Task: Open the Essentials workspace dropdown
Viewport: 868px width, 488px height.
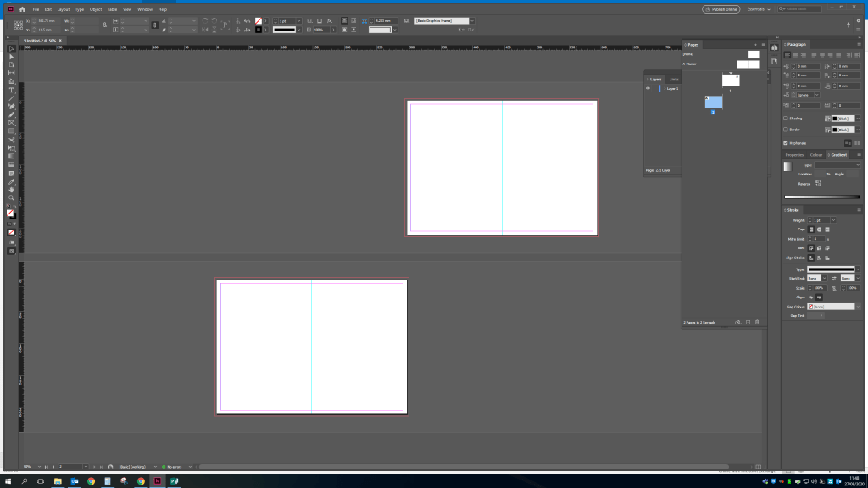Action: (x=756, y=9)
